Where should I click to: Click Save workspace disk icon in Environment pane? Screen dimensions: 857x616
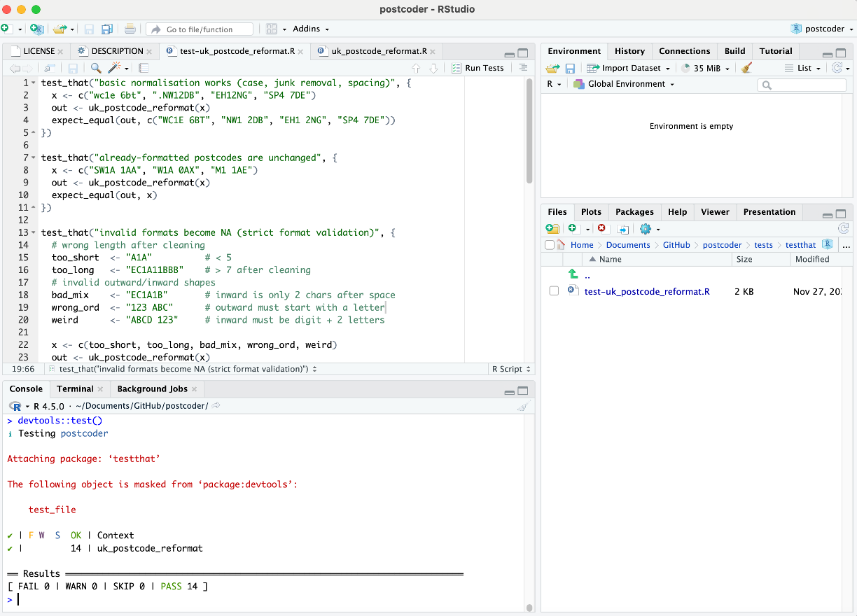(570, 68)
